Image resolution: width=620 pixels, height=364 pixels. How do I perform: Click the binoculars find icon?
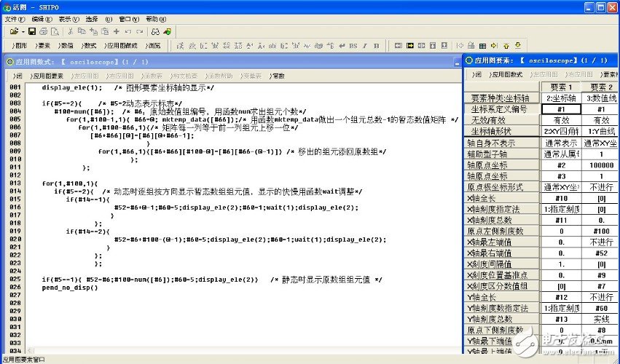[155, 31]
